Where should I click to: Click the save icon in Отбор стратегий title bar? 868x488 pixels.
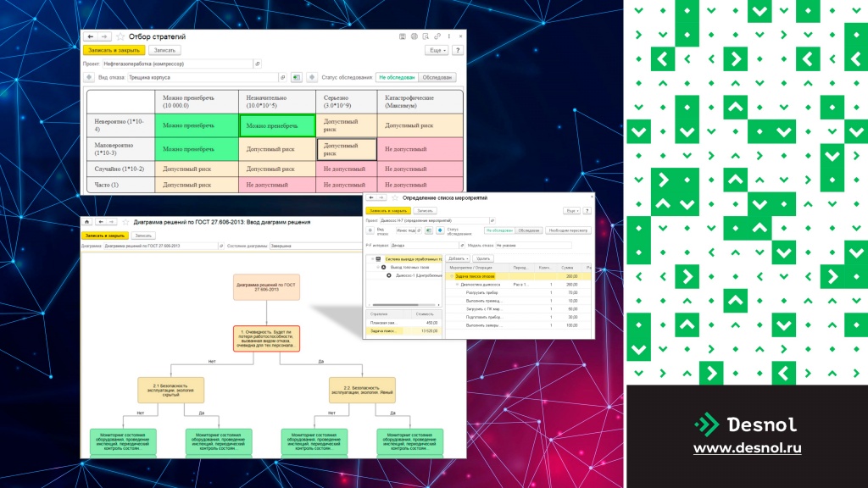tap(403, 36)
